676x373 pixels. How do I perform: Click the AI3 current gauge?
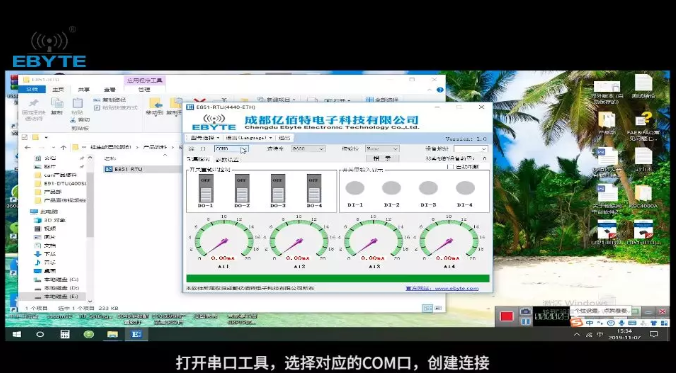[374, 239]
